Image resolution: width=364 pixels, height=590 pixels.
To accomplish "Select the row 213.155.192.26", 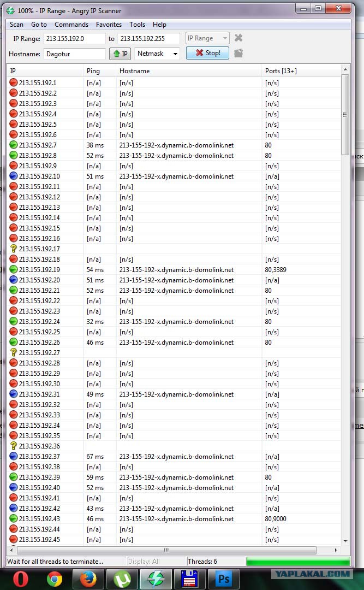I will click(x=174, y=343).
